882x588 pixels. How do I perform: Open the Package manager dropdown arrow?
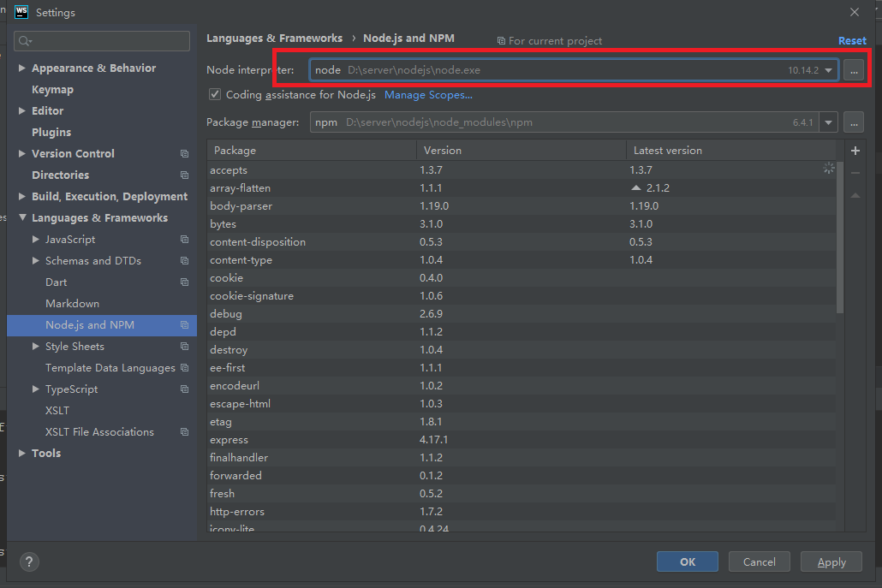[828, 122]
